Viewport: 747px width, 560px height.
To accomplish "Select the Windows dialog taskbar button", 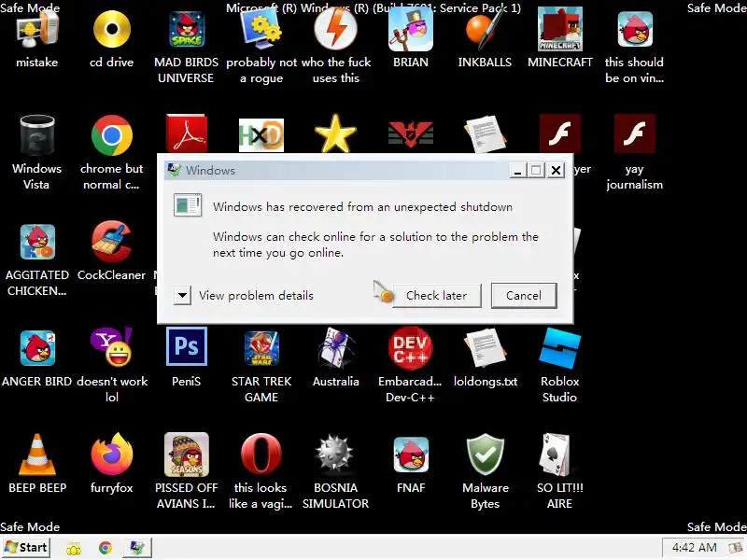I will point(137,548).
